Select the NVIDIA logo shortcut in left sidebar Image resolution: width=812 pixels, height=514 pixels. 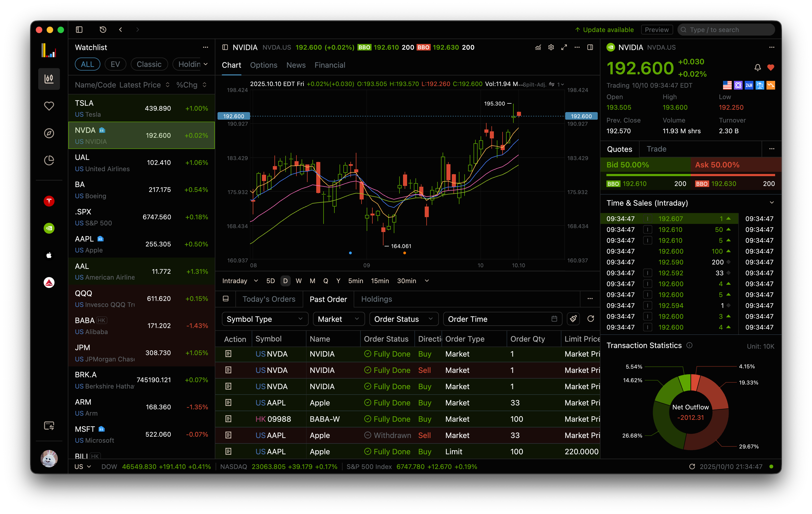(x=49, y=228)
